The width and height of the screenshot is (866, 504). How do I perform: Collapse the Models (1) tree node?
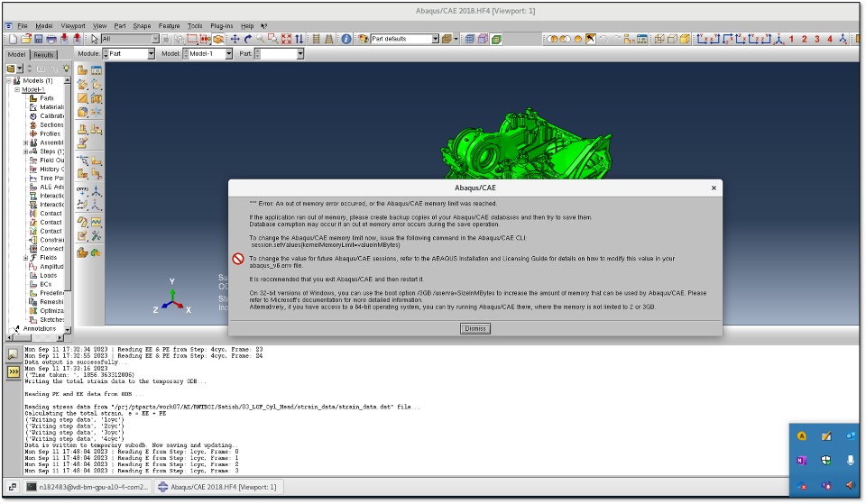(9, 80)
